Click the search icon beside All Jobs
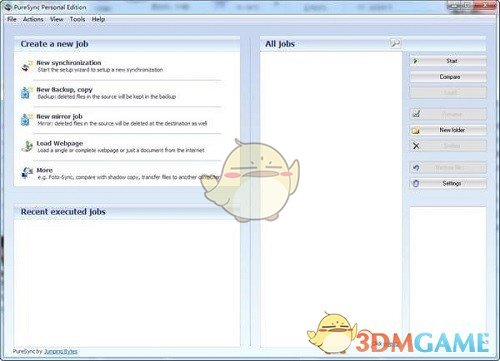Image resolution: width=500 pixels, height=361 pixels. coord(395,43)
